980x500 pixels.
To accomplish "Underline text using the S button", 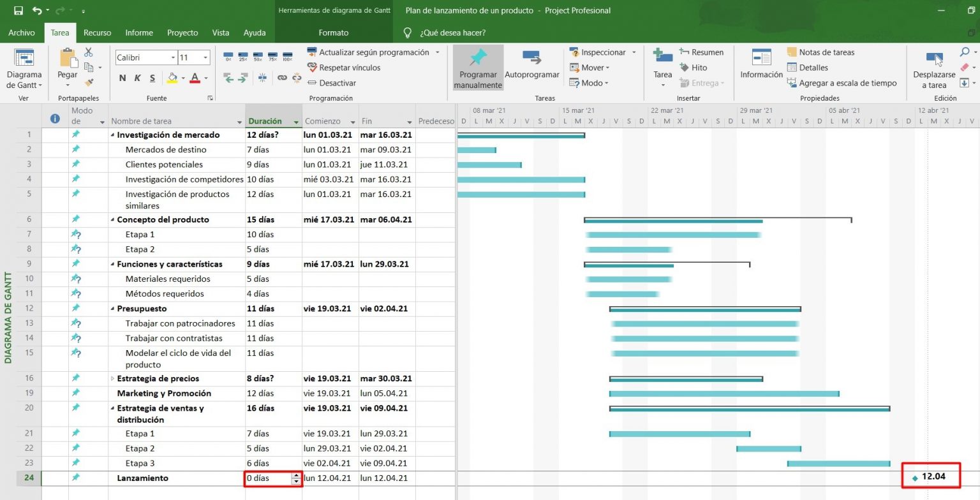I will point(152,78).
